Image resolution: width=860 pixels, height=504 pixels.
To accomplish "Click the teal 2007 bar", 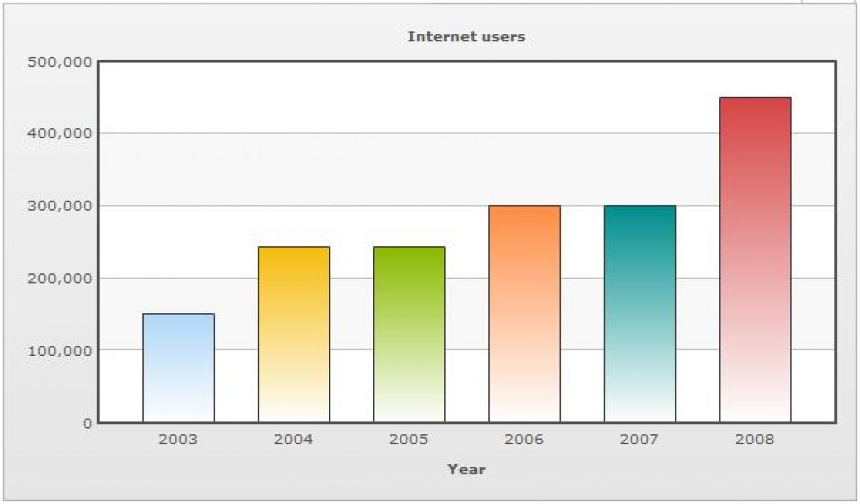I will [640, 314].
